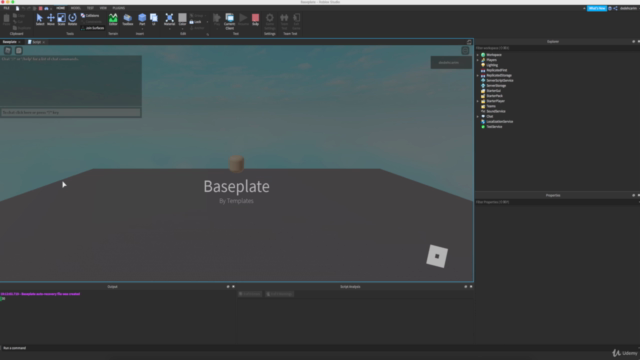Expand the Players tree node
The image size is (640, 360).
(478, 60)
